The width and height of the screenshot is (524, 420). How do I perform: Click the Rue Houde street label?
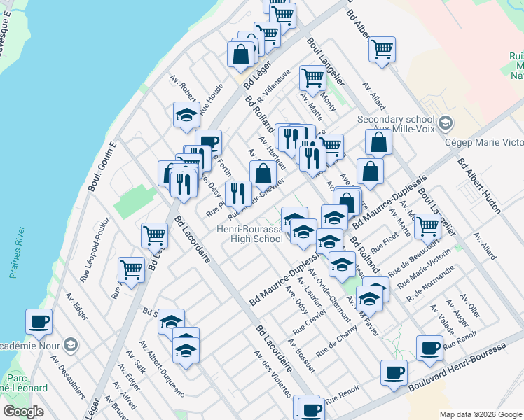[212, 99]
